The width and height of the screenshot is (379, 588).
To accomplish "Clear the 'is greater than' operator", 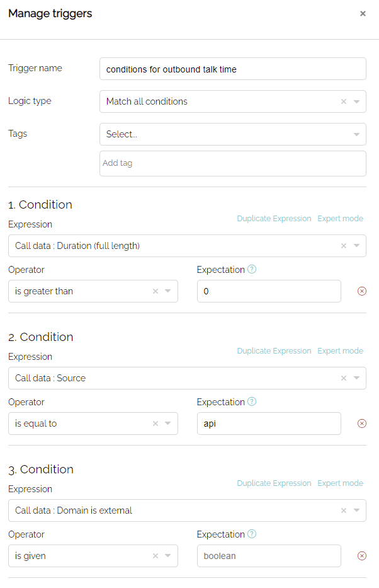I will coord(156,291).
